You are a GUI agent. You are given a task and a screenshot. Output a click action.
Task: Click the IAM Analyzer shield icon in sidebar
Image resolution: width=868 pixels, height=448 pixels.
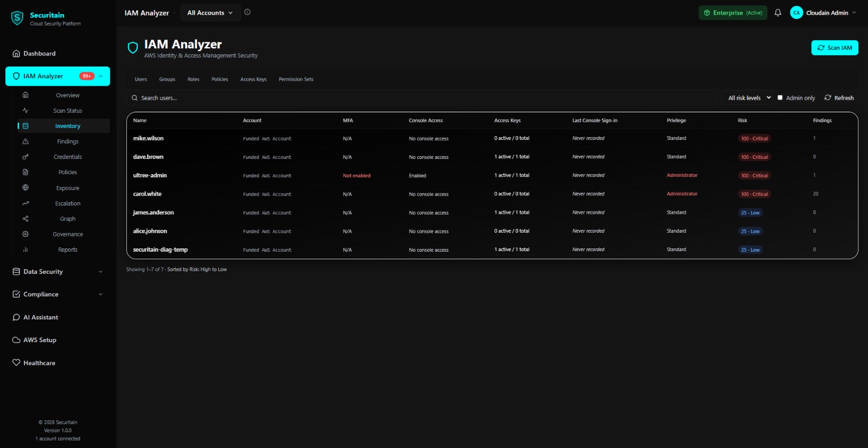point(16,76)
